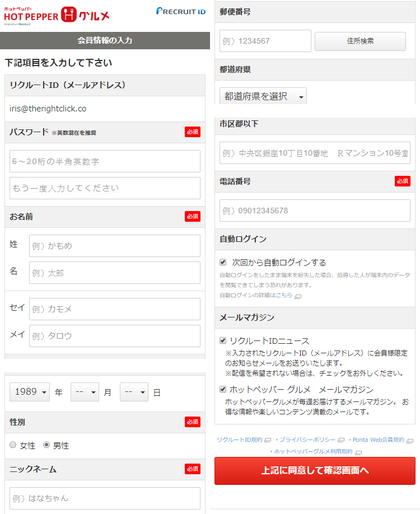Click 上記に同意して確認画面へ submit button
This screenshot has height=514, width=420.
(x=315, y=471)
